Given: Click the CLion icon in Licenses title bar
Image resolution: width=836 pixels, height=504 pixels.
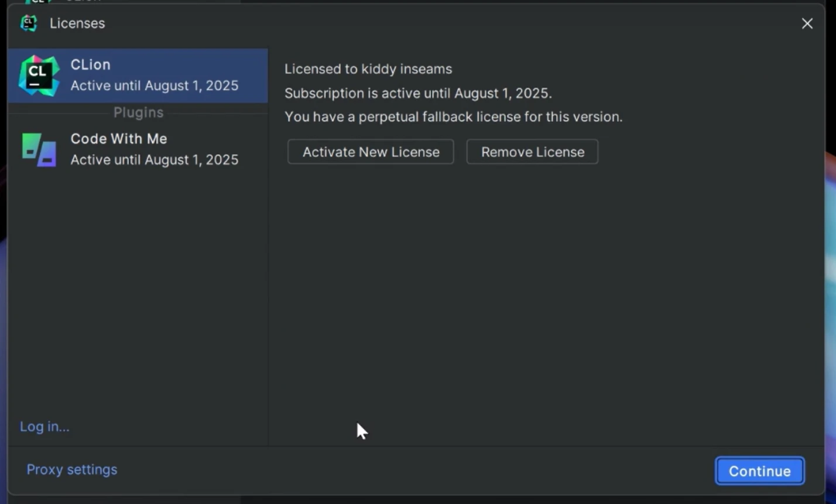Looking at the screenshot, I should 29,23.
